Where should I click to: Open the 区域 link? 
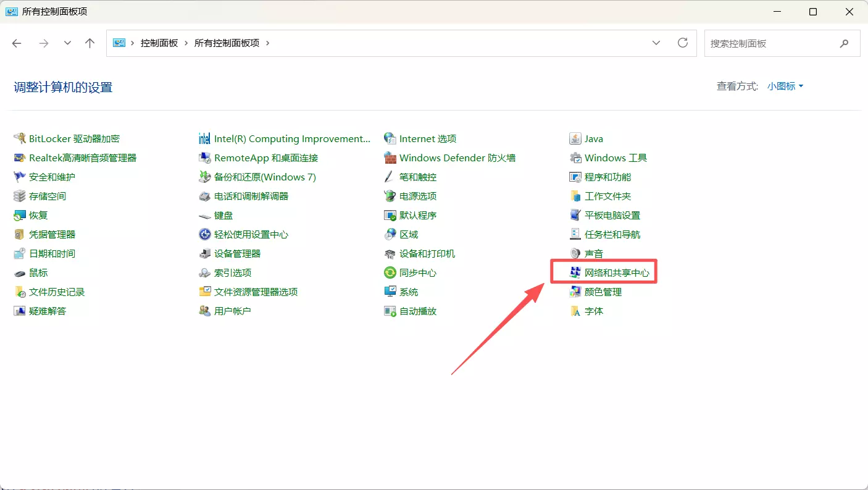[x=409, y=234]
